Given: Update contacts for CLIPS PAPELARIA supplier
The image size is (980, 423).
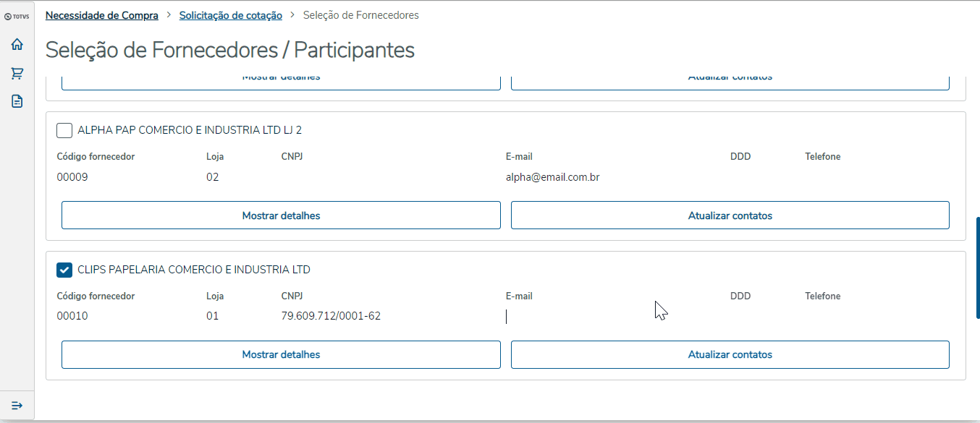Looking at the screenshot, I should click(x=730, y=355).
